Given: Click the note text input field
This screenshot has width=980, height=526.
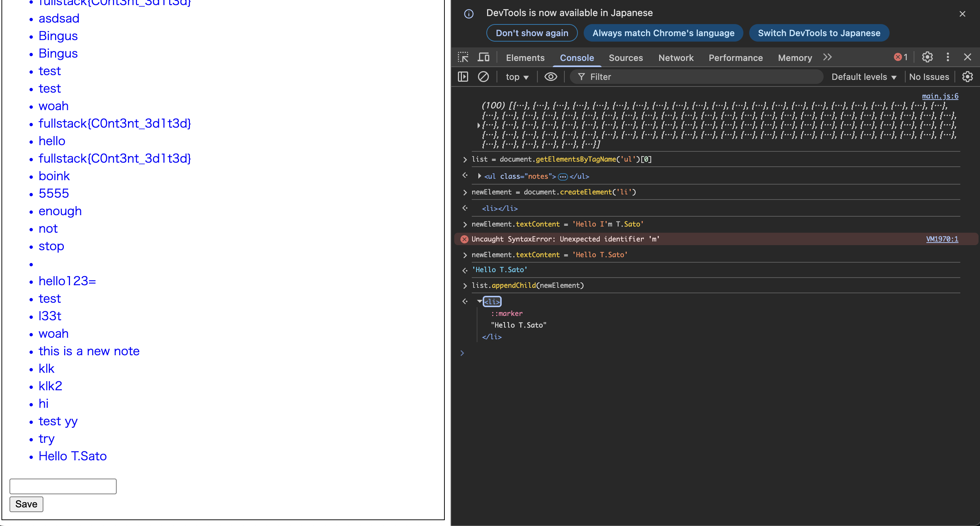Looking at the screenshot, I should [63, 486].
